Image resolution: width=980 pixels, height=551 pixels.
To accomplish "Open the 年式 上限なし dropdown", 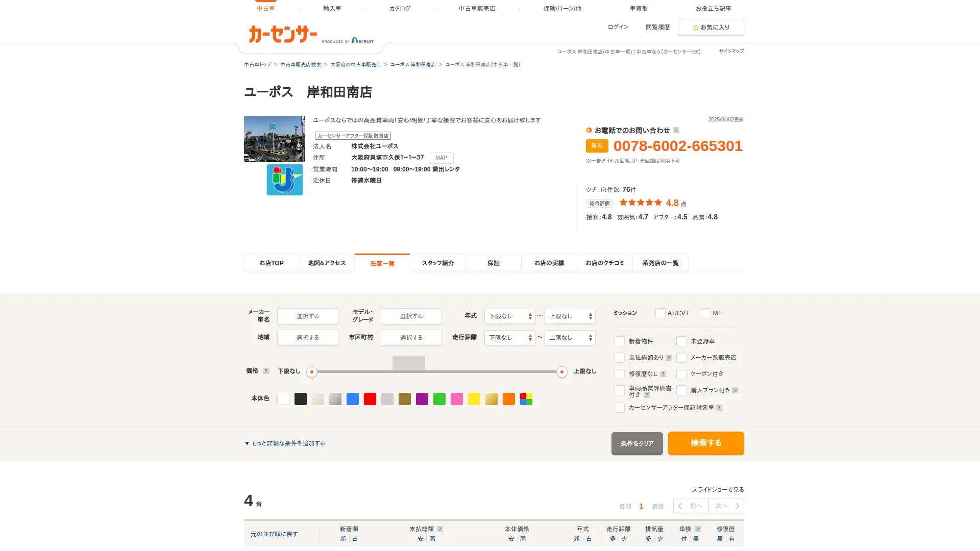I will (570, 316).
